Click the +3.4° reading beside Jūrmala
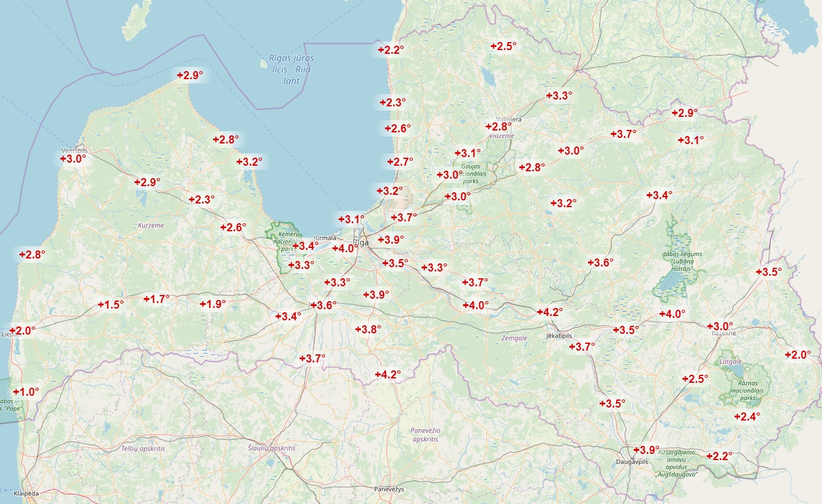 click(306, 246)
